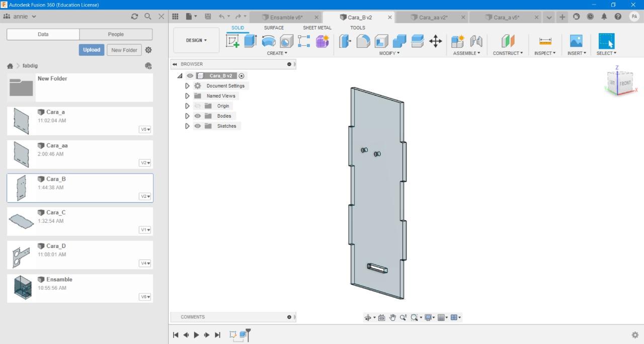The height and width of the screenshot is (344, 644).
Task: Refresh the data panel
Action: [x=134, y=16]
